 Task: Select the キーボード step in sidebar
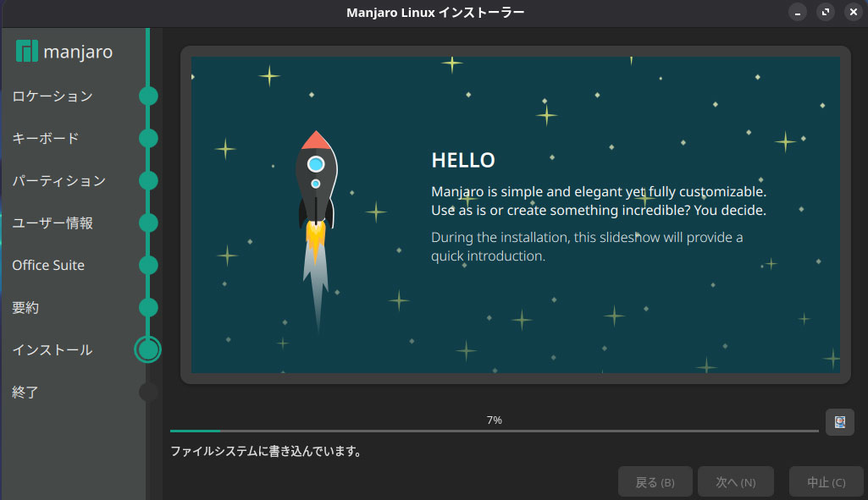point(46,138)
